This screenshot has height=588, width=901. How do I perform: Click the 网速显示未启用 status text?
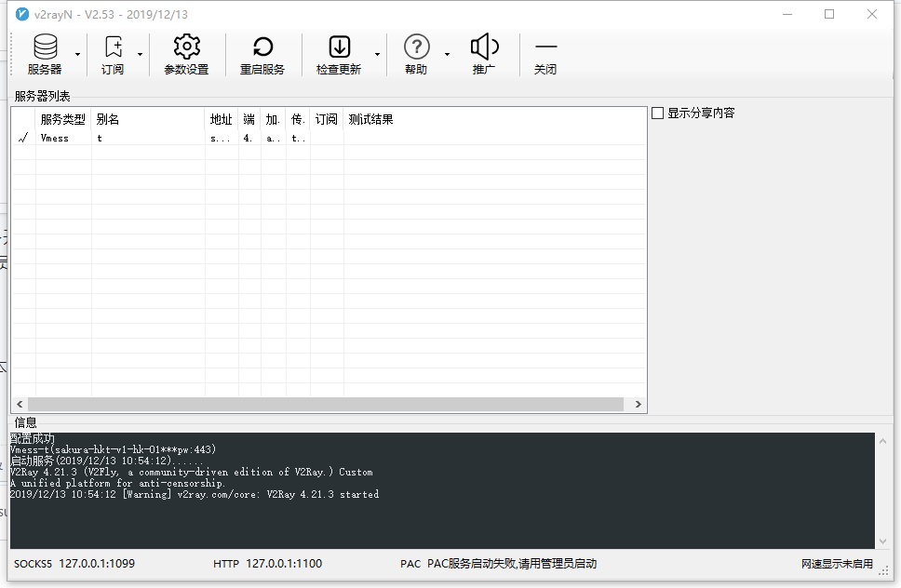[x=837, y=564]
